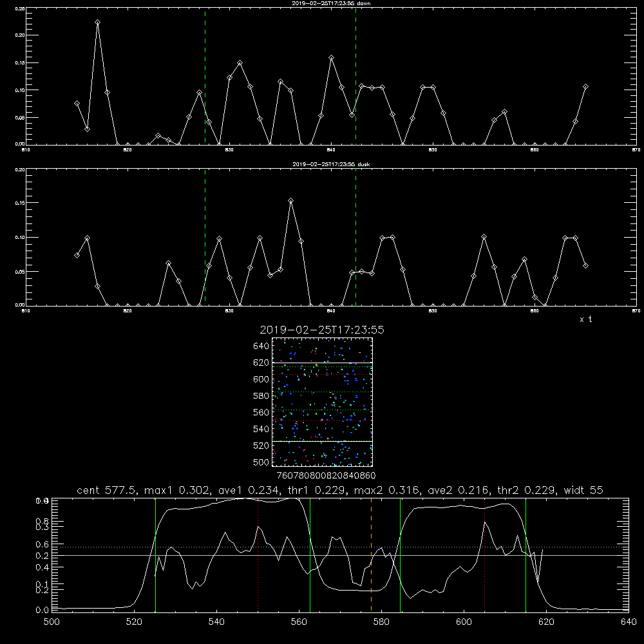644x644 pixels.
Task: Click dawn plot's green dashed line near x 842
Action: pos(355,76)
